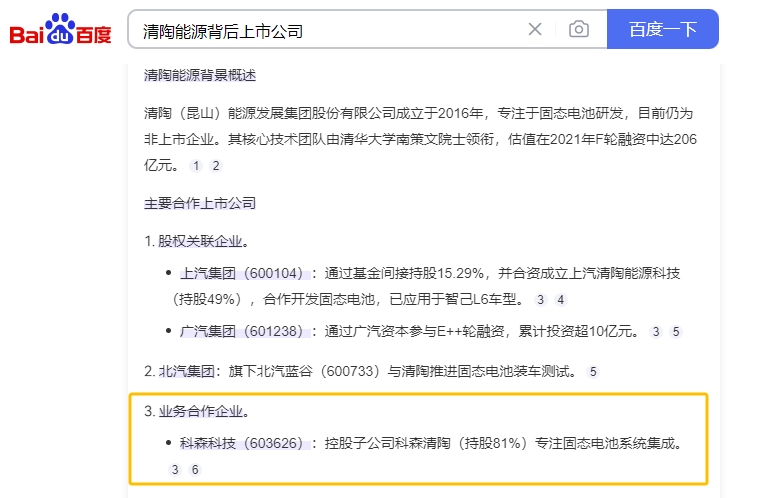Click text 1. 股权关联企业
The height and width of the screenshot is (498, 775).
point(196,241)
